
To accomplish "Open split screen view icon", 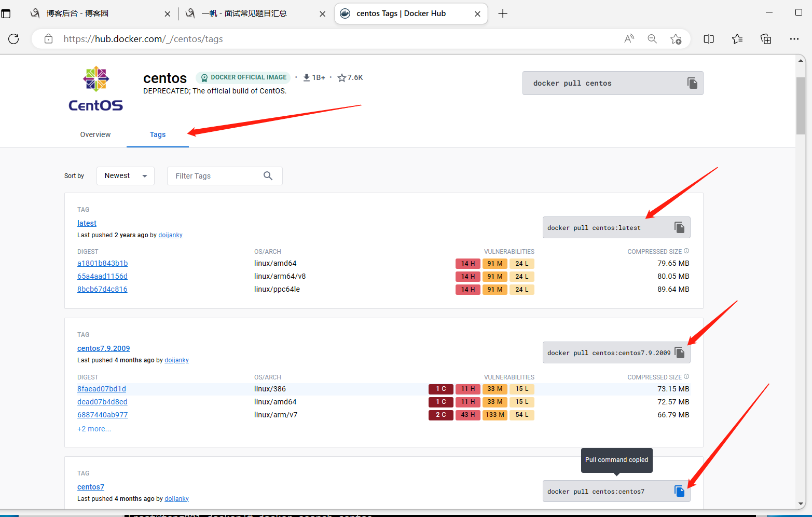I will [x=709, y=39].
